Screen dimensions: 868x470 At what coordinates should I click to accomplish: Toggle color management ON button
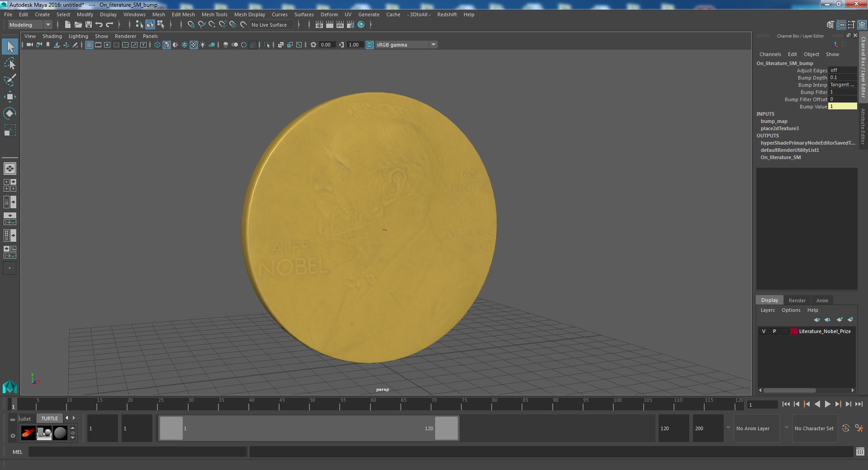coord(370,45)
